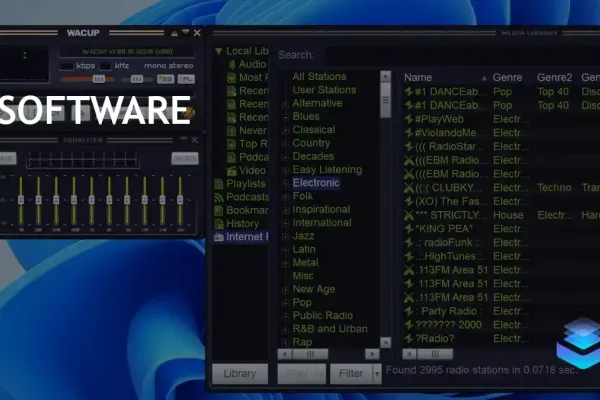Viewport: 600px width, 400px height.
Task: Click the bolt icon beside .: radioFunk station
Action: pos(409,243)
